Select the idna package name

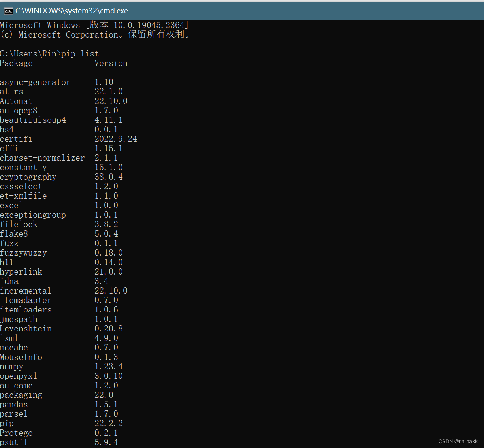click(x=9, y=281)
